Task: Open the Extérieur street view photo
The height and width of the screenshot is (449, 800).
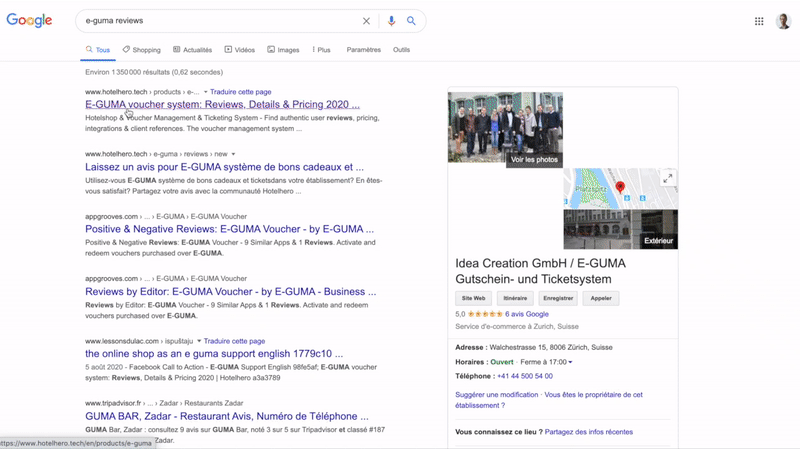Action: pos(620,230)
